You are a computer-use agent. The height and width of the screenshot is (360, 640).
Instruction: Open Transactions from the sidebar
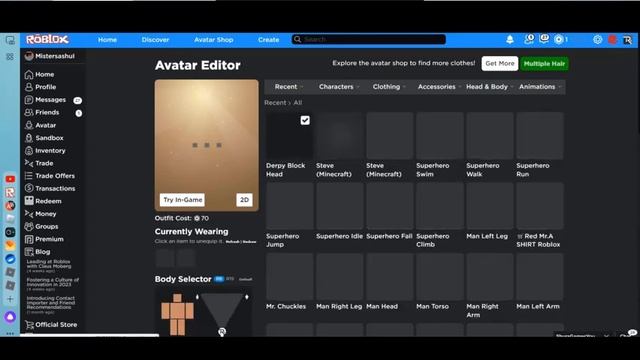50,189
